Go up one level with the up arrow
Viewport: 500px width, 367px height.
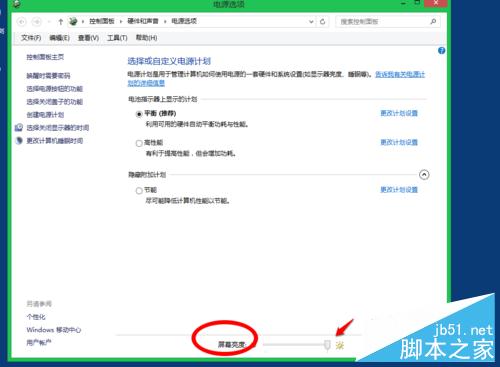[60, 22]
